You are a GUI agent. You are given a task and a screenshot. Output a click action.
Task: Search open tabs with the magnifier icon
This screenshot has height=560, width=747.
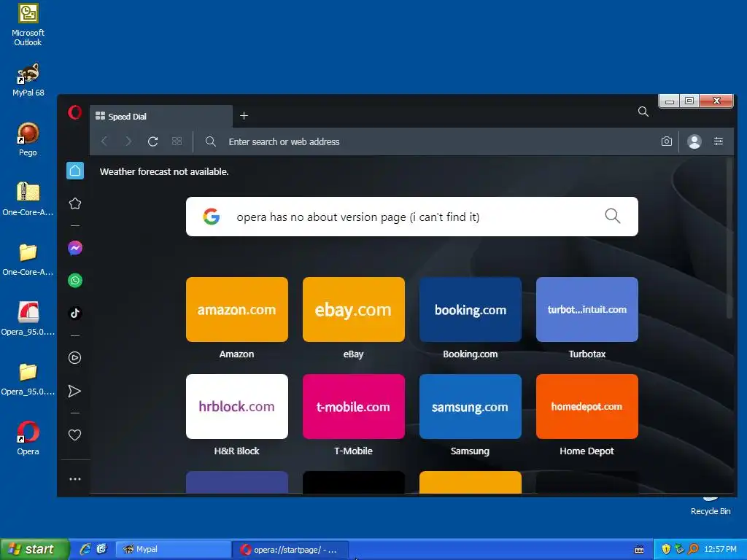click(x=643, y=112)
